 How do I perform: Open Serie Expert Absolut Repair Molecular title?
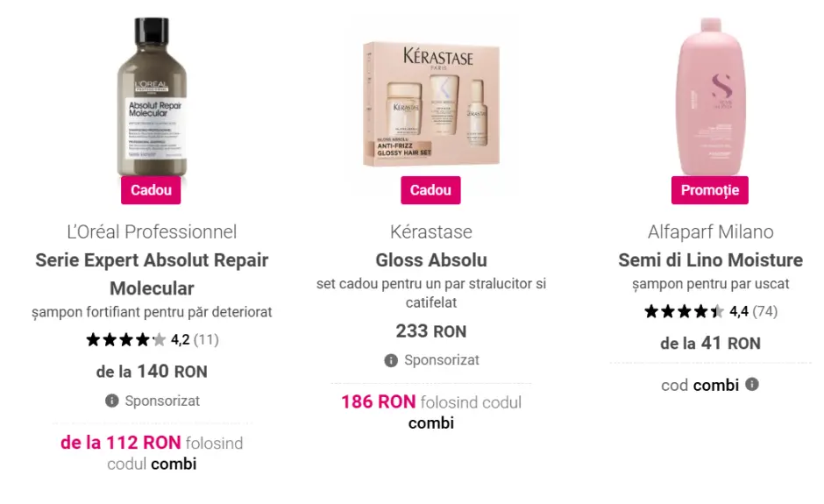pos(152,273)
